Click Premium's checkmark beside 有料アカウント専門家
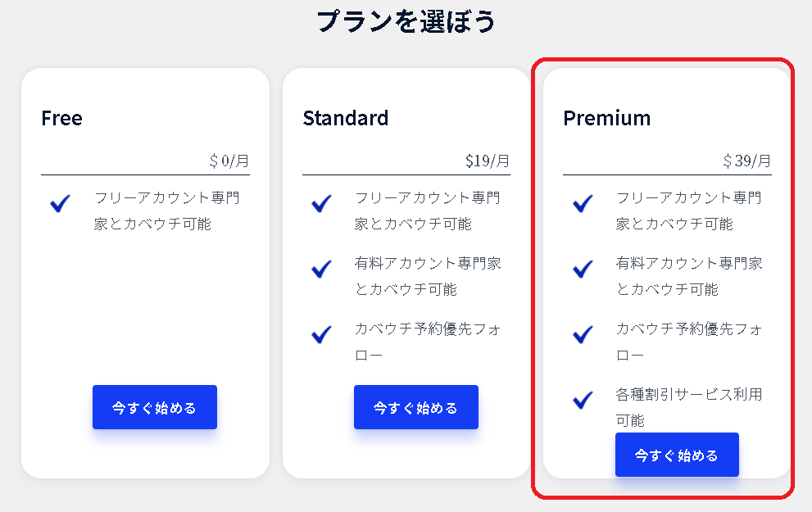812x512 pixels. pyautogui.click(x=583, y=269)
